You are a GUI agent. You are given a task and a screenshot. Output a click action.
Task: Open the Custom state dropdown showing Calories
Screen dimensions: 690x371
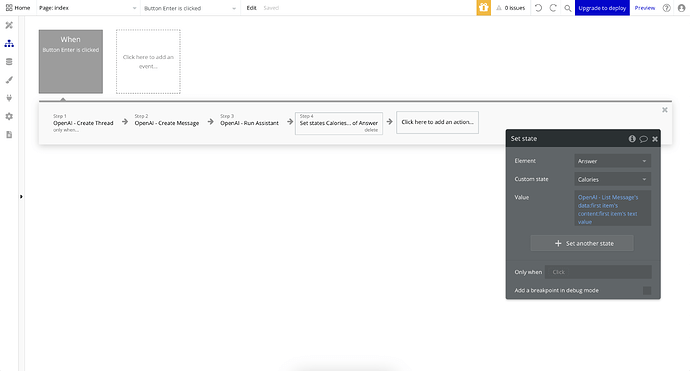tap(612, 180)
